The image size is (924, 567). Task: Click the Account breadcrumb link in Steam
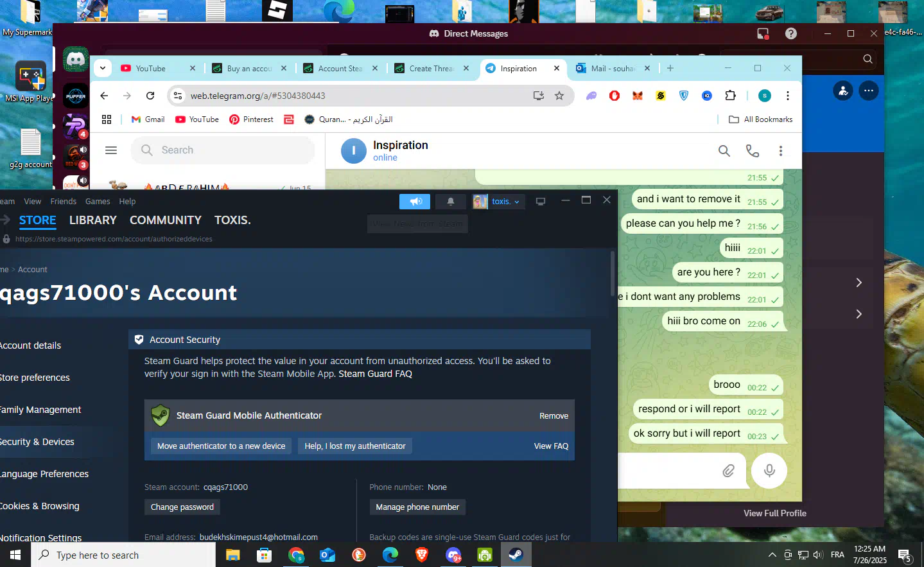[x=33, y=270]
